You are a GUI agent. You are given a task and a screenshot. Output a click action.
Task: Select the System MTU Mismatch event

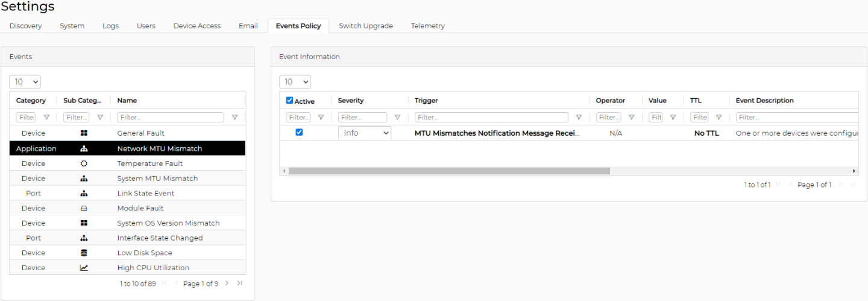pos(157,179)
